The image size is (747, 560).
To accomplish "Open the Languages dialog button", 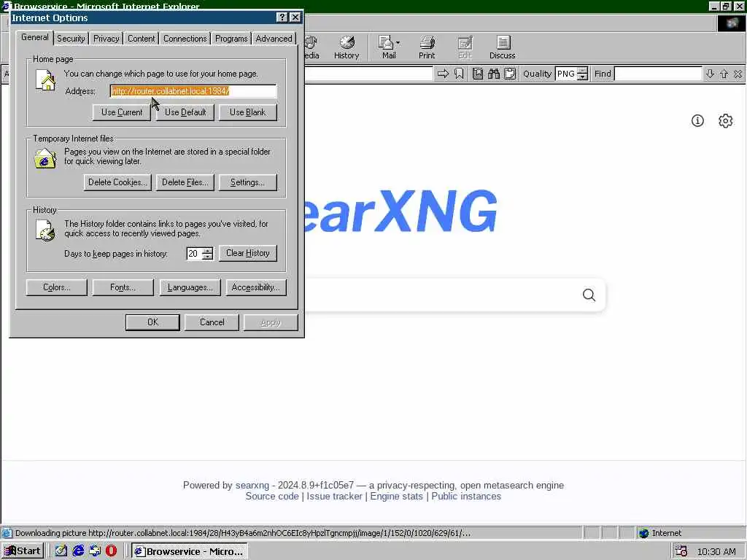I will point(190,287).
